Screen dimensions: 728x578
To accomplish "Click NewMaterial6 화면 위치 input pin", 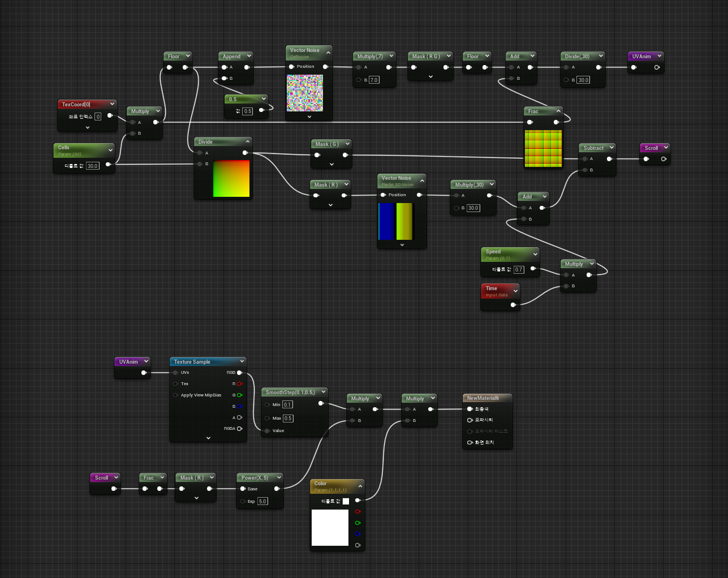I will tap(469, 443).
